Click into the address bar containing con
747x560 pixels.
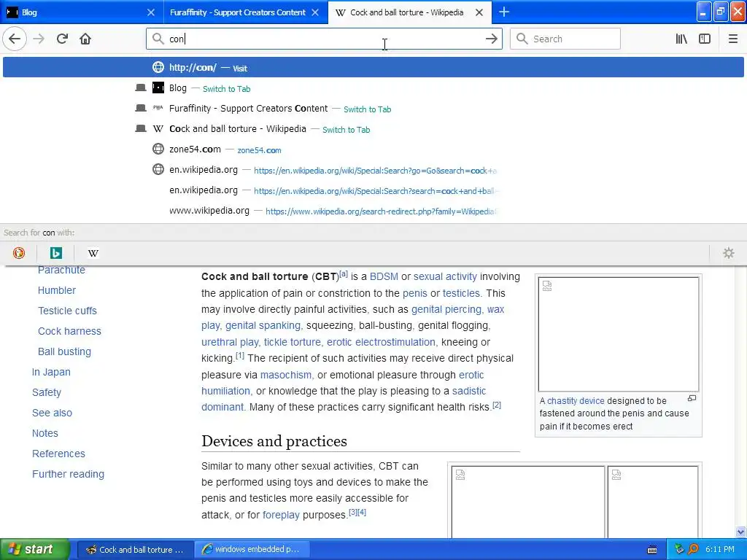324,39
